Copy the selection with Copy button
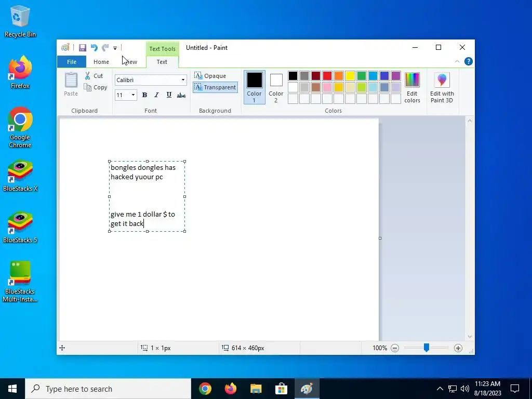532x399 pixels. 96,87
